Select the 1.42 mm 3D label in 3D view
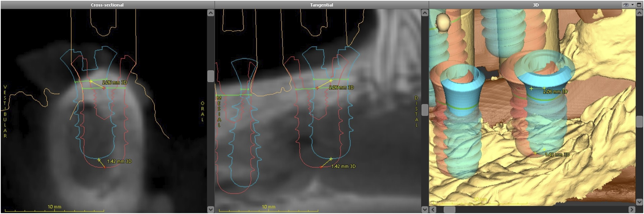The width and height of the screenshot is (644, 214). 557,155
